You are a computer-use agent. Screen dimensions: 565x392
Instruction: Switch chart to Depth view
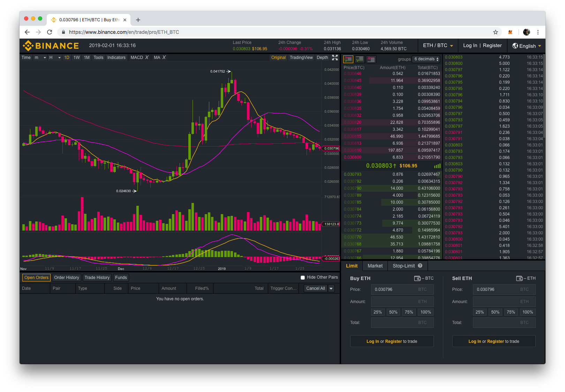coord(322,58)
